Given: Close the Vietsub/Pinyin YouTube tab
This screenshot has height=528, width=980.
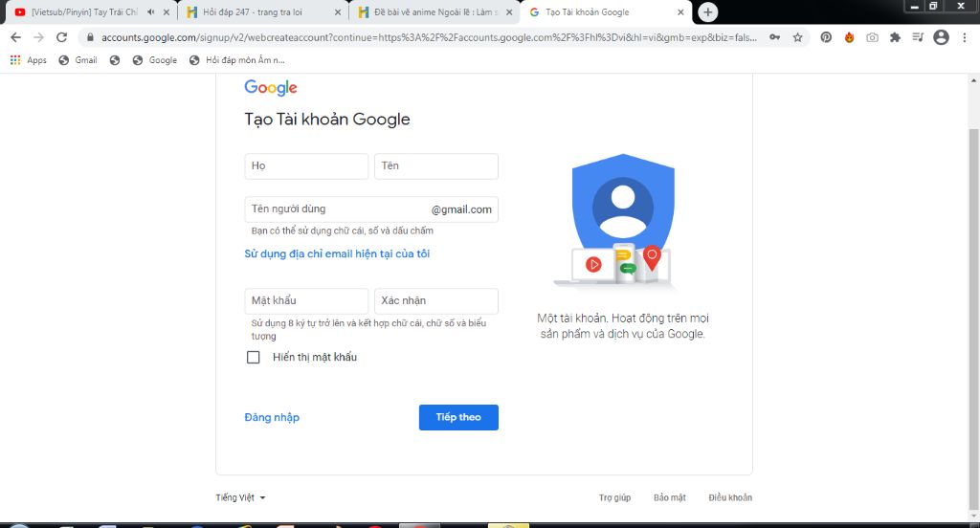Looking at the screenshot, I should [167, 11].
